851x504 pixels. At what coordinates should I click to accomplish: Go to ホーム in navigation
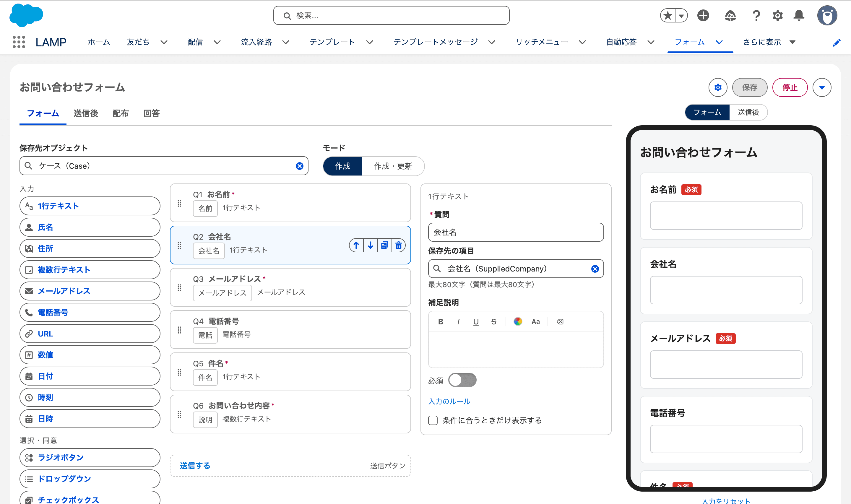pos(99,42)
